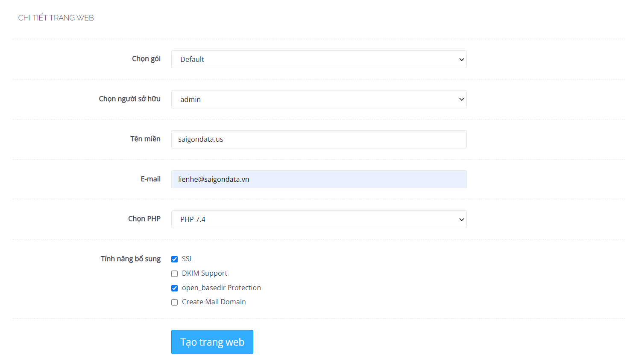636x364 pixels.
Task: Click the Tính năng bổ sung label
Action: point(131,259)
